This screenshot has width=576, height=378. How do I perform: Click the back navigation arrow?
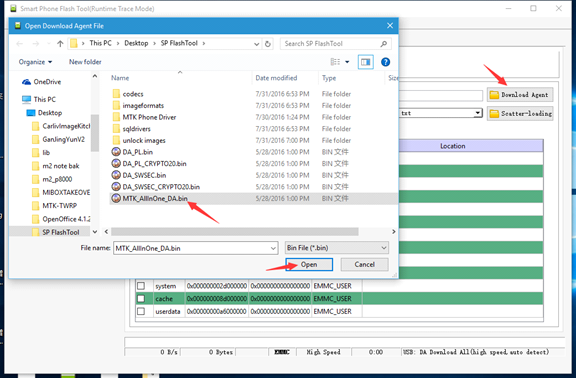click(x=19, y=44)
